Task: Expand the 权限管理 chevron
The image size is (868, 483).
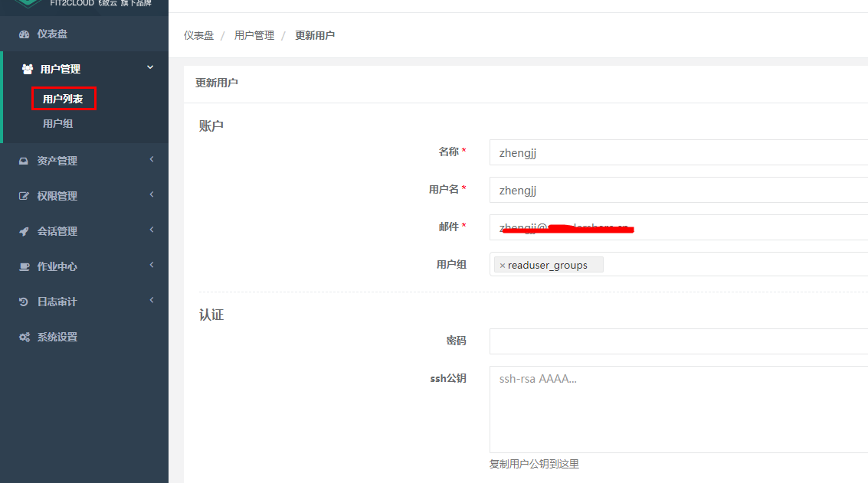Action: pyautogui.click(x=152, y=194)
